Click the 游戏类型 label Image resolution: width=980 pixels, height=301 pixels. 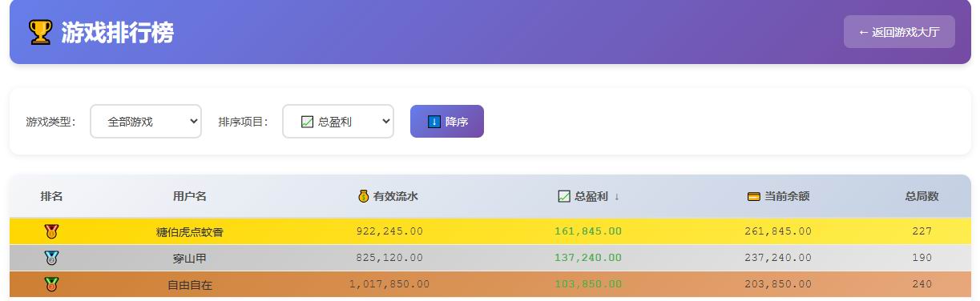[x=50, y=122]
